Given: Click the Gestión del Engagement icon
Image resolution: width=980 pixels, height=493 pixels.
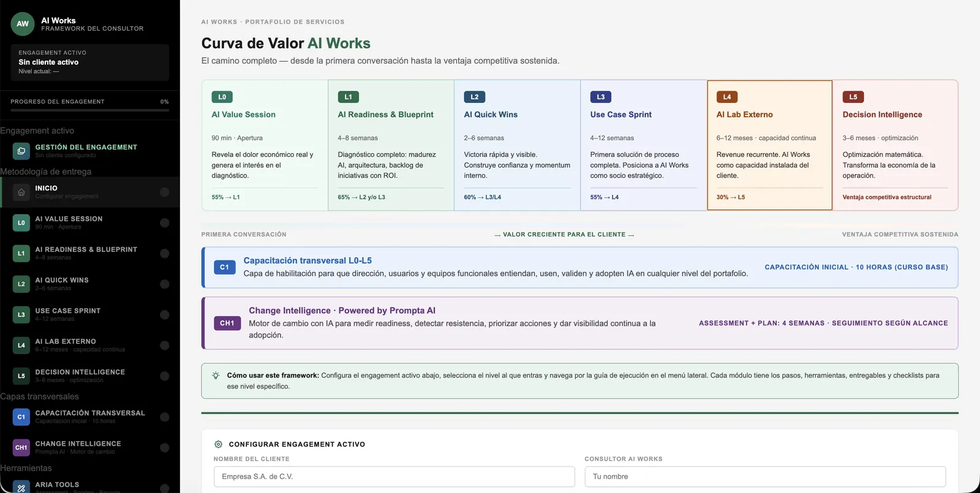Looking at the screenshot, I should coord(21,151).
